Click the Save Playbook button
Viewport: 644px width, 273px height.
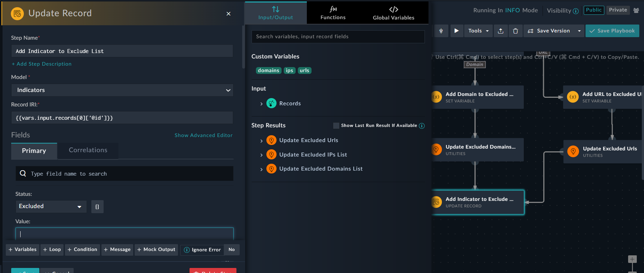tap(612, 31)
